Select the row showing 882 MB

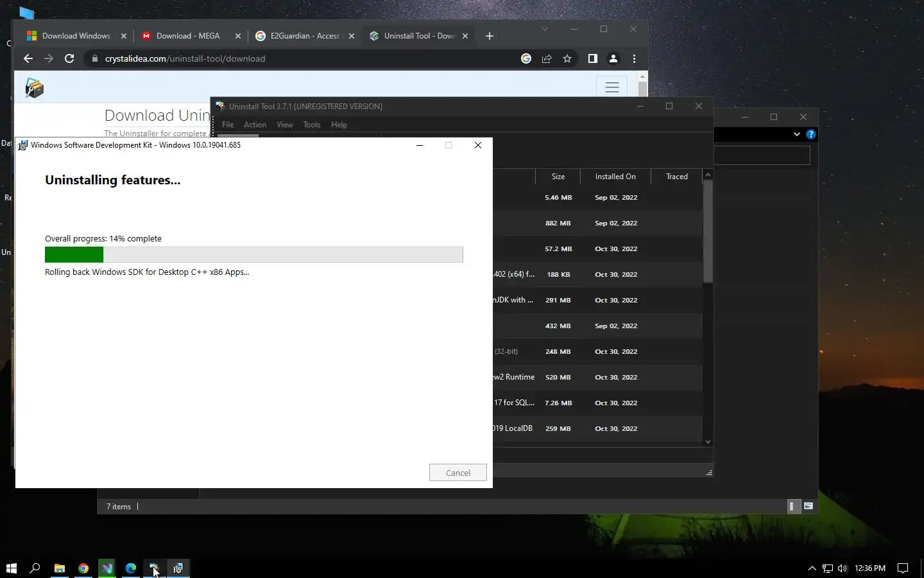coord(597,223)
